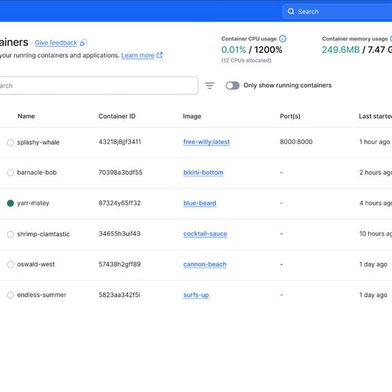The width and height of the screenshot is (392, 392).
Task: Click the green status dot of yarr-matey
Action: (x=10, y=203)
